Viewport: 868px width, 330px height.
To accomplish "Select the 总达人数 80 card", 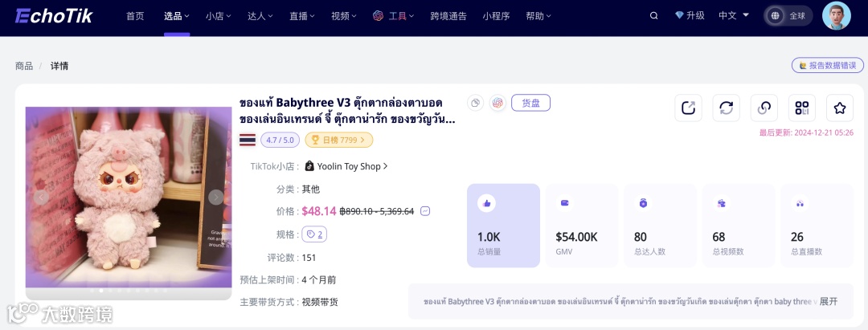I will coord(660,226).
